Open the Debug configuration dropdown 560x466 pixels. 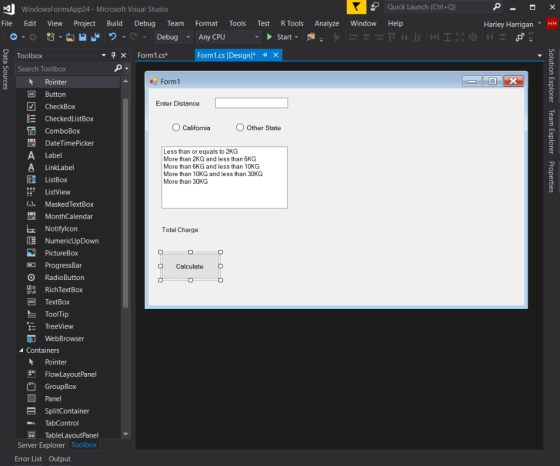tap(173, 37)
